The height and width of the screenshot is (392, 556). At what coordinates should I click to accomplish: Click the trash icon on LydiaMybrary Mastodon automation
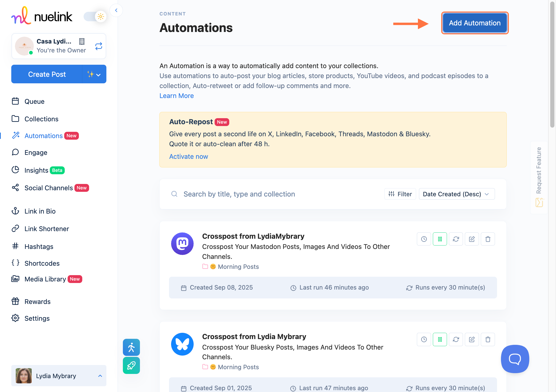488,239
